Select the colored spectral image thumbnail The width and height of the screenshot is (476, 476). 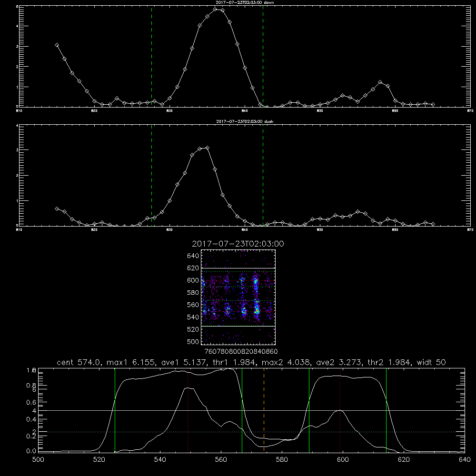[238, 297]
